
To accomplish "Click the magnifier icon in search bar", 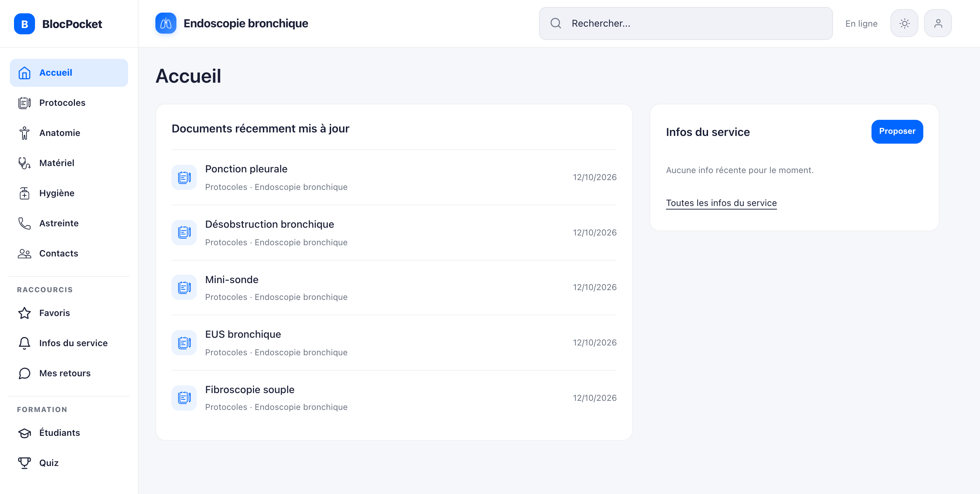I will coord(555,23).
